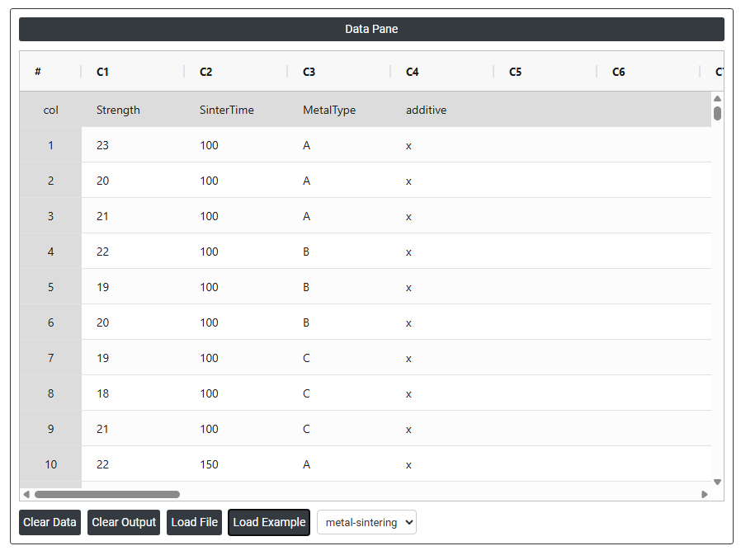Select row number 7 header
The image size is (741, 560).
click(x=50, y=358)
